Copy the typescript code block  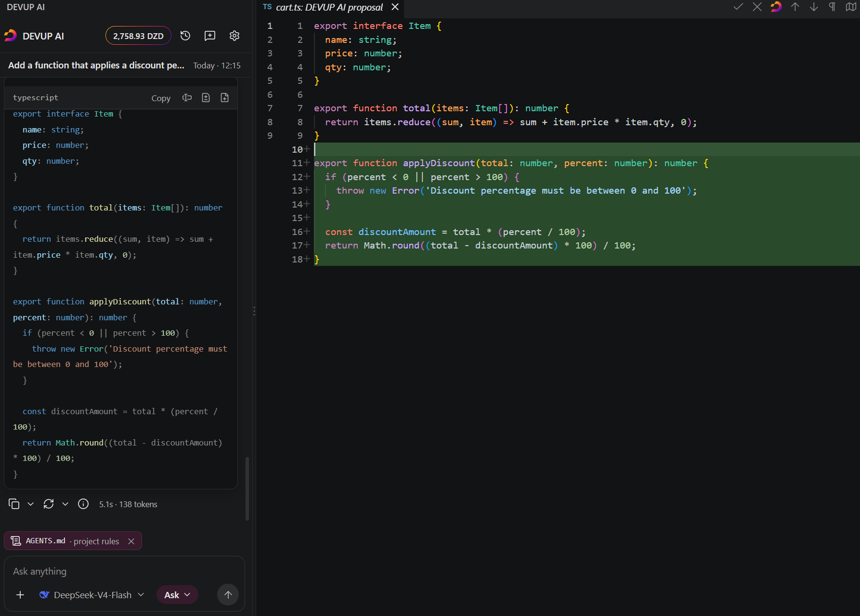pos(161,98)
